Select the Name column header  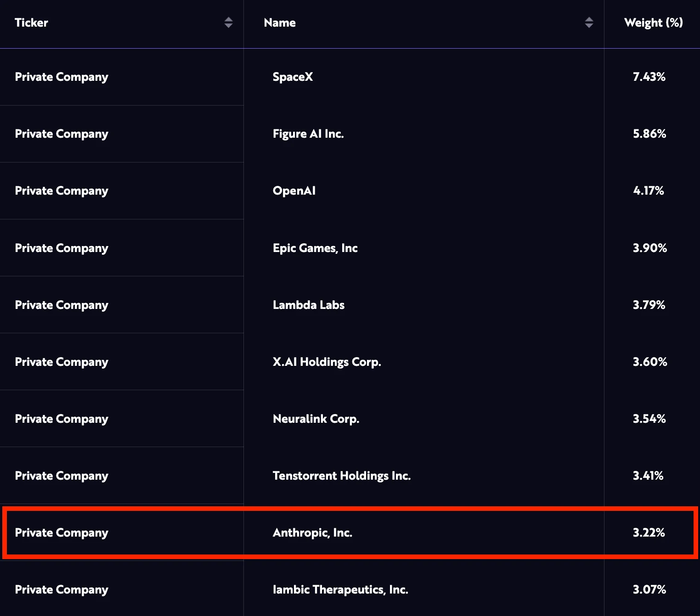pyautogui.click(x=279, y=22)
